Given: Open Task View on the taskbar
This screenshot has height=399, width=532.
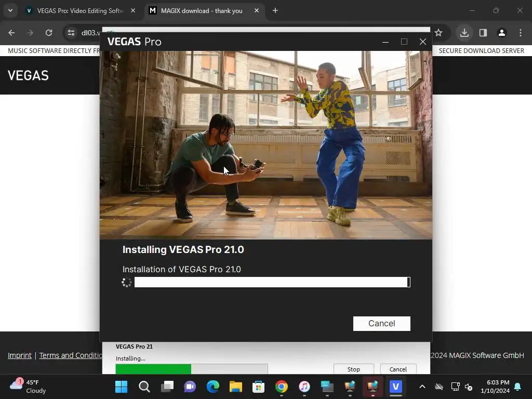Looking at the screenshot, I should coord(167,387).
